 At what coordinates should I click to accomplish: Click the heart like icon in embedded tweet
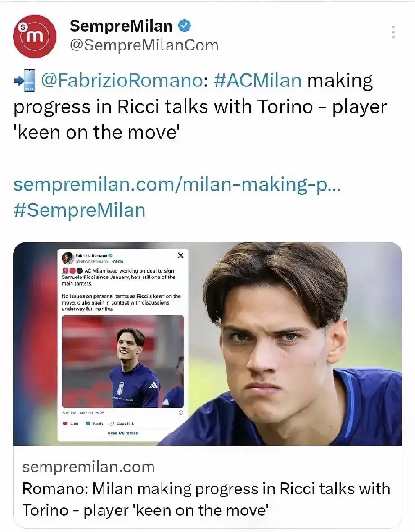click(65, 423)
